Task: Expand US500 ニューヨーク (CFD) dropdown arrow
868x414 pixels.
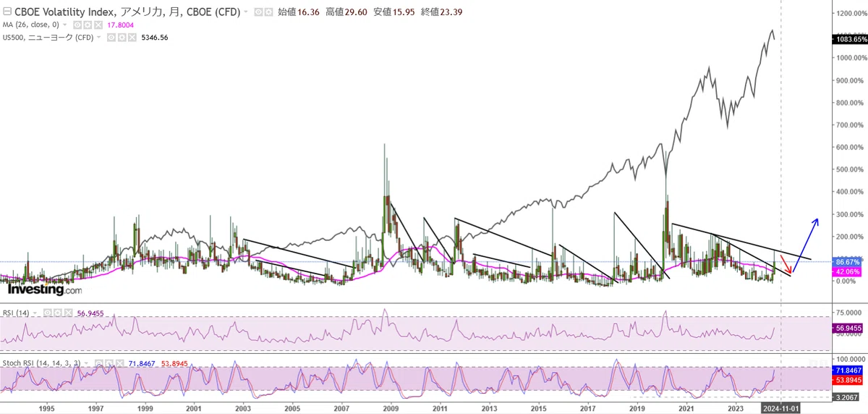Action: pos(100,37)
